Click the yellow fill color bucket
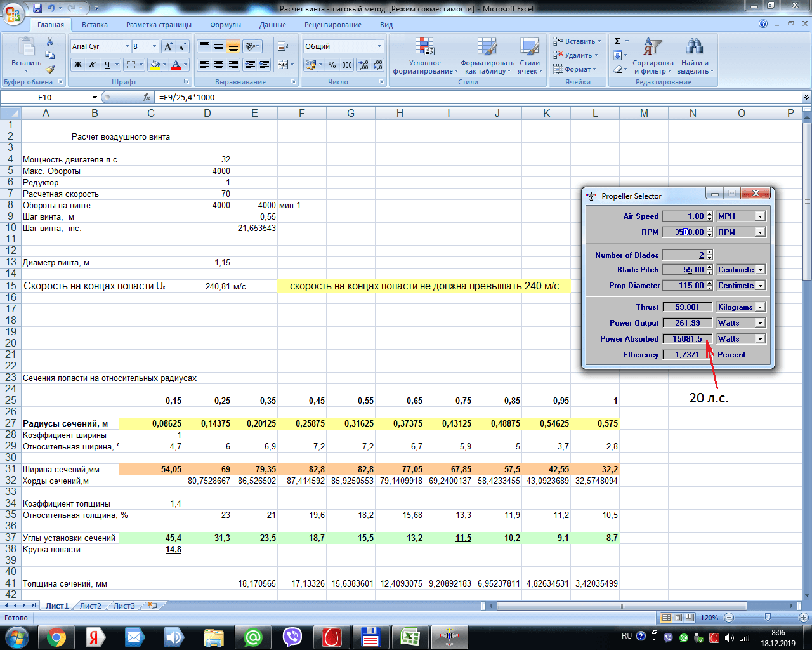 coord(154,65)
